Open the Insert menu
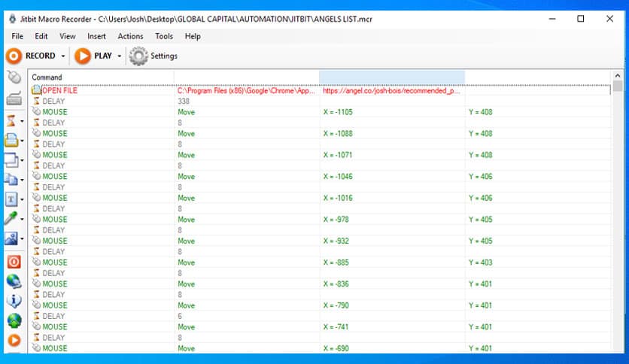Viewport: 629px width, 364px height. point(96,36)
